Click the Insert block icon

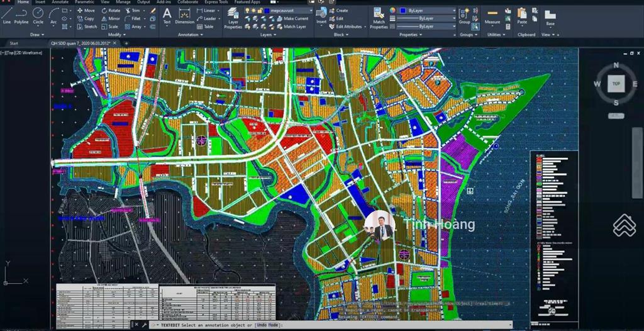321,16
